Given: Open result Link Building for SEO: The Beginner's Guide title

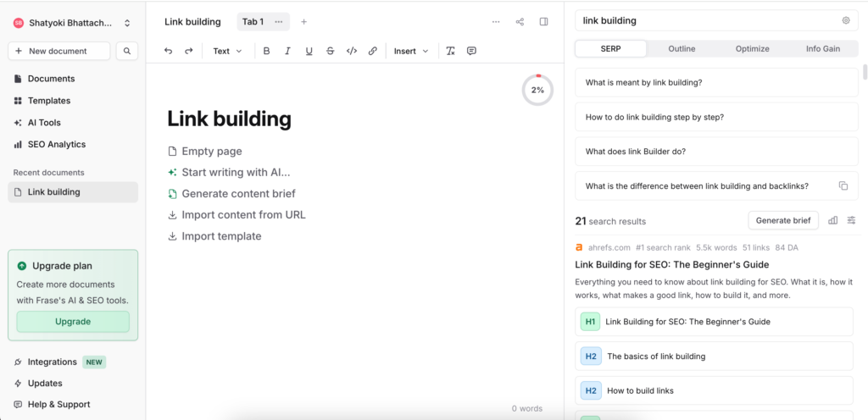Looking at the screenshot, I should 672,265.
